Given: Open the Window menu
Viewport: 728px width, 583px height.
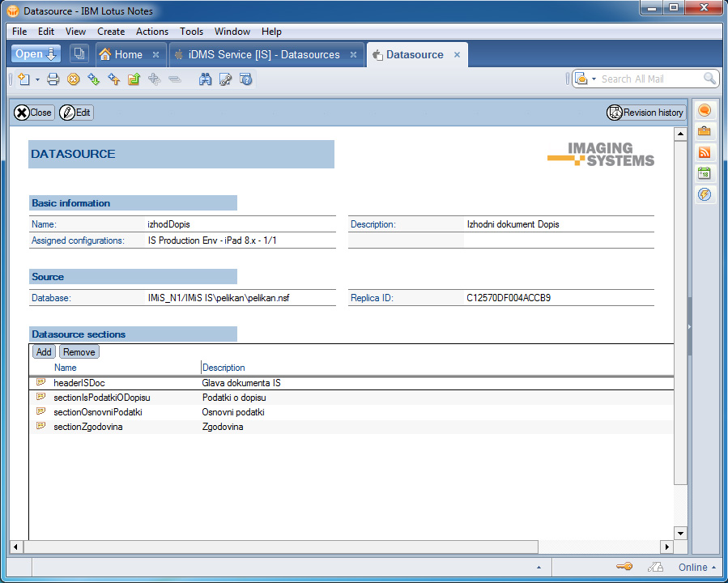Looking at the screenshot, I should [x=232, y=32].
